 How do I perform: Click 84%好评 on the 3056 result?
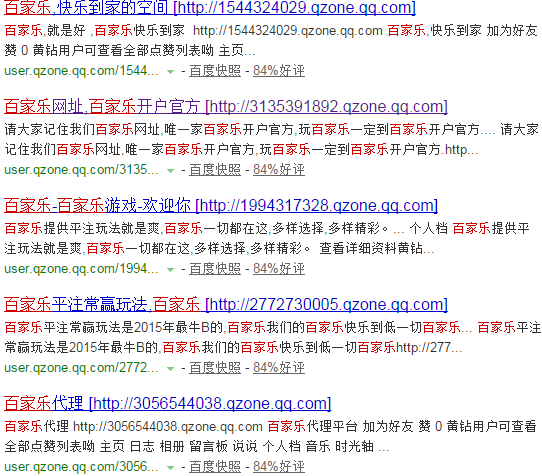point(279,467)
